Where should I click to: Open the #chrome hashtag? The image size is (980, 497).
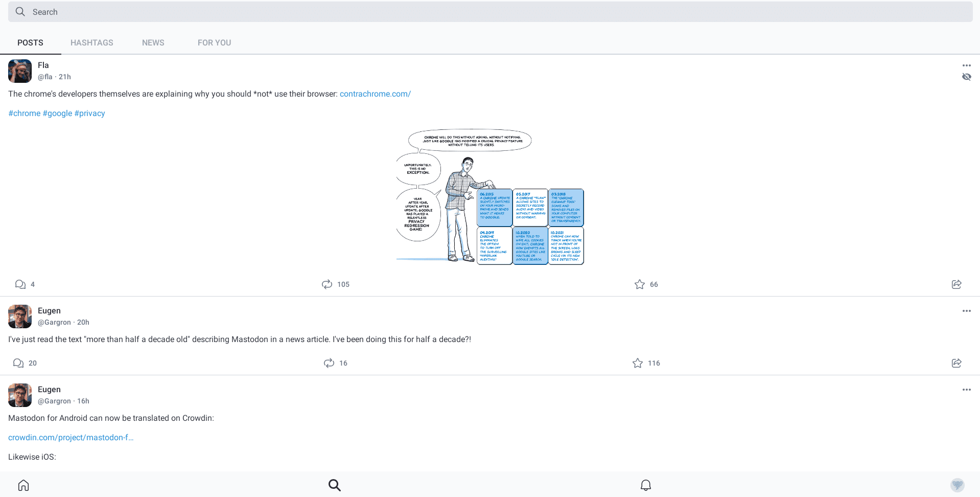coord(25,114)
